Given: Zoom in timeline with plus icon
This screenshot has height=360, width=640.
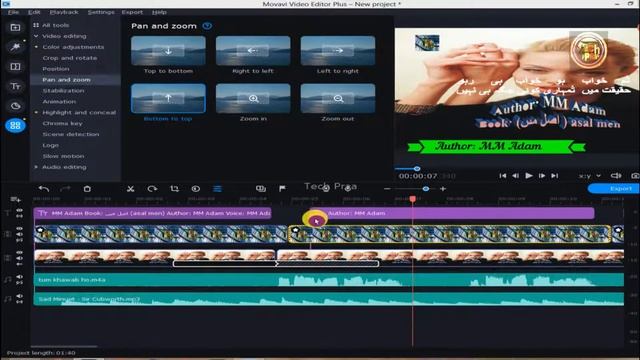Looking at the screenshot, I should click(443, 189).
